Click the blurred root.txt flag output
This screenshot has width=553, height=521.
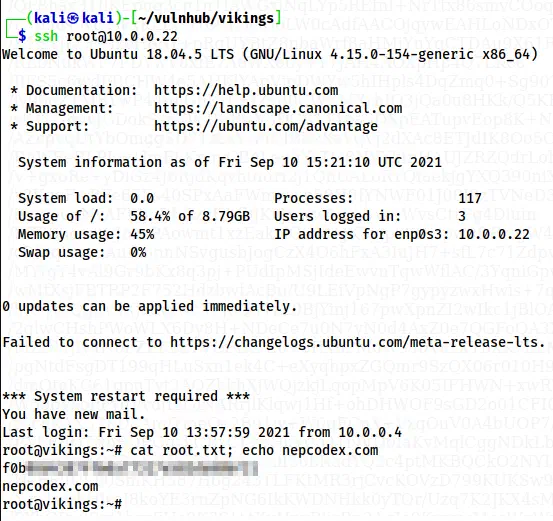click(x=130, y=469)
